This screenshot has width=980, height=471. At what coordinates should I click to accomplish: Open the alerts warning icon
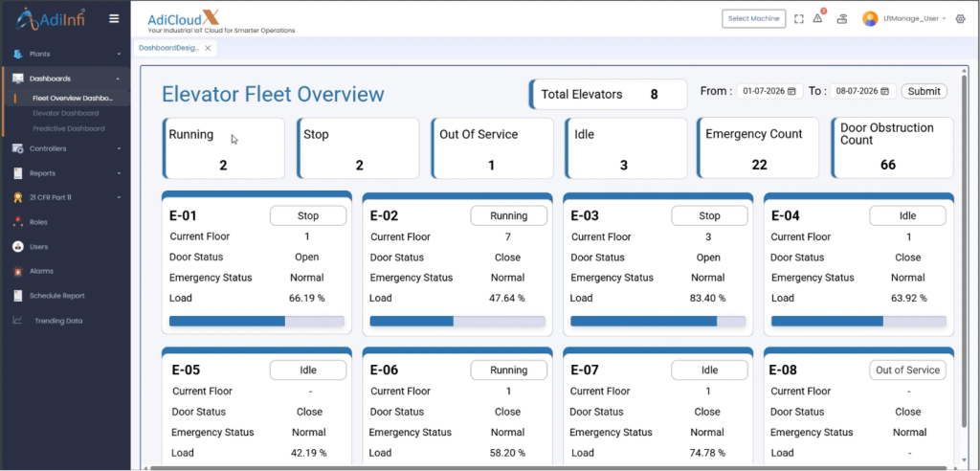tap(817, 19)
